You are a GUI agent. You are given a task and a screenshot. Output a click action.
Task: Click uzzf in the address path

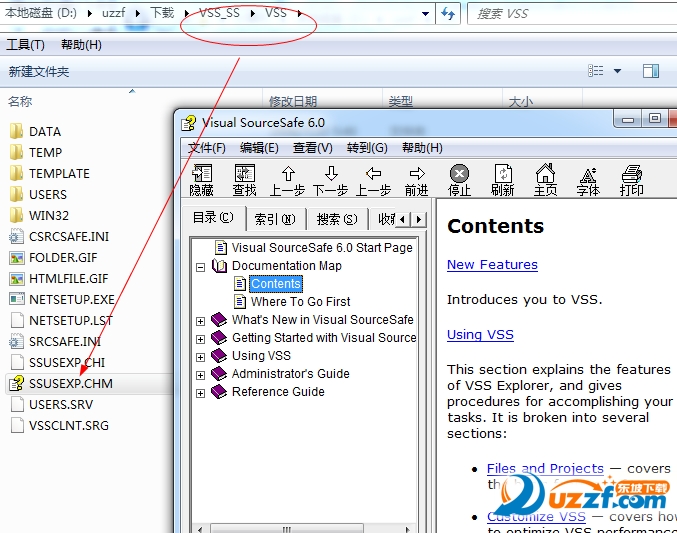(x=114, y=13)
